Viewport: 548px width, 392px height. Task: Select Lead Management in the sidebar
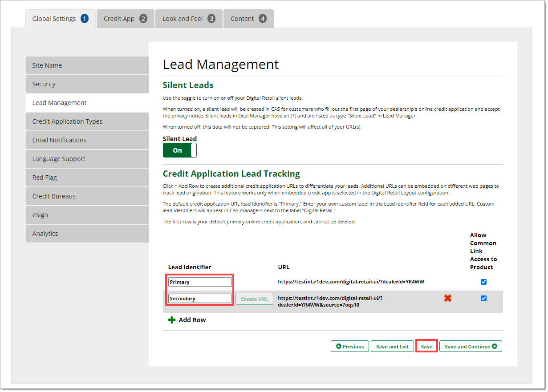click(x=87, y=103)
